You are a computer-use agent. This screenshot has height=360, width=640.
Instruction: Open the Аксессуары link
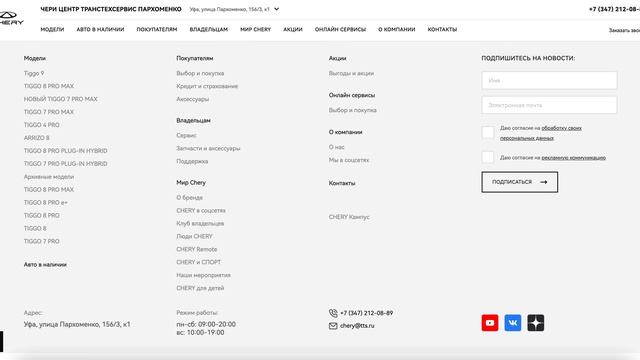[193, 99]
